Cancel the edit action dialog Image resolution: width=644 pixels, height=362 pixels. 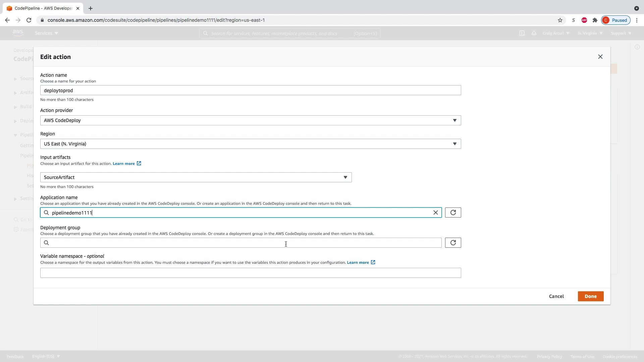556,296
